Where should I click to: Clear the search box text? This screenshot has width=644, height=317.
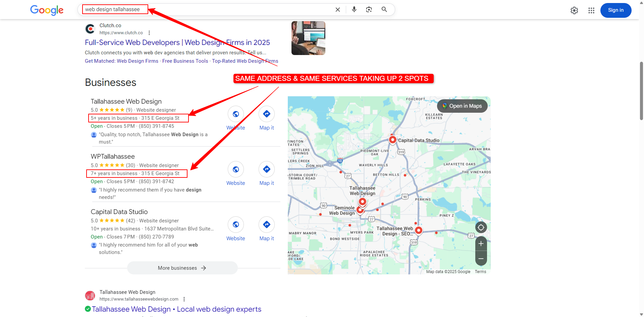click(338, 10)
